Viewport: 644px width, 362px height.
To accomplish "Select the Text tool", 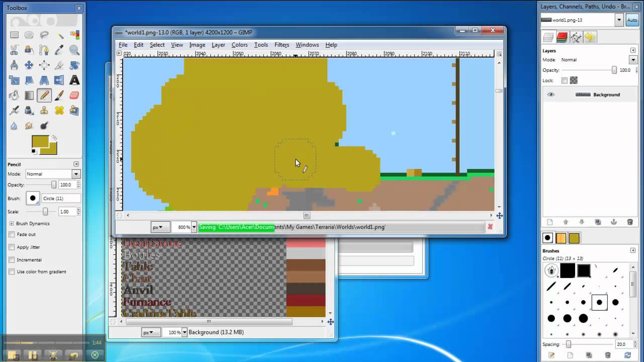I will [74, 80].
